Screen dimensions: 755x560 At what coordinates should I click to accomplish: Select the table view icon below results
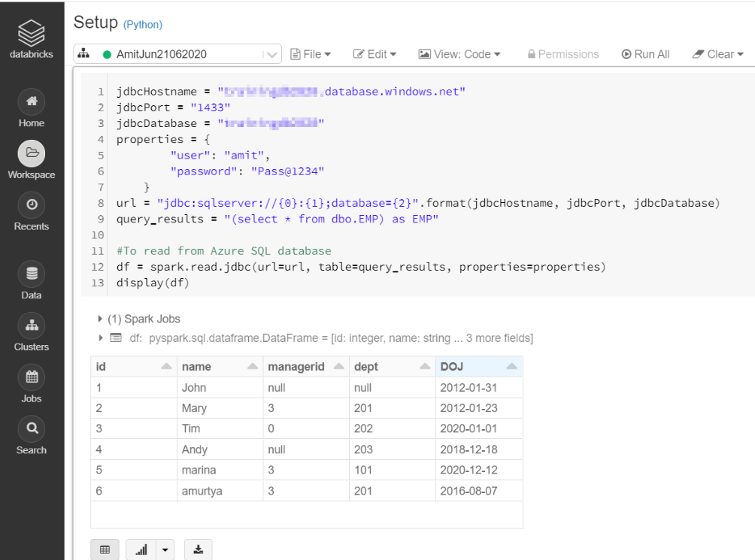tap(105, 549)
